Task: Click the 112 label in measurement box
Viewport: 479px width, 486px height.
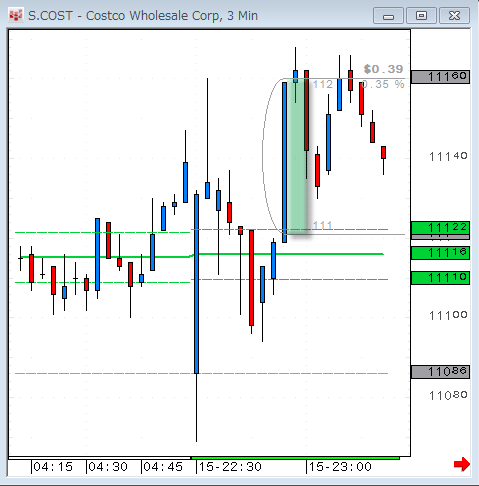Action: (x=323, y=84)
